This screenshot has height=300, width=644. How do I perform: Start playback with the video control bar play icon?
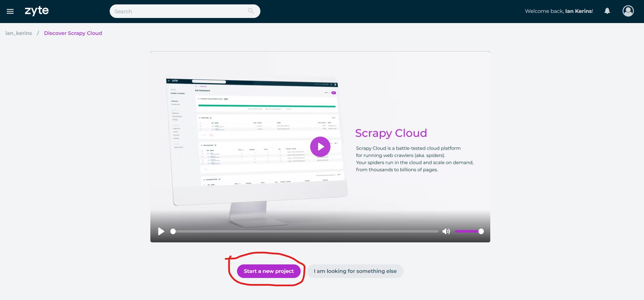[x=161, y=231]
